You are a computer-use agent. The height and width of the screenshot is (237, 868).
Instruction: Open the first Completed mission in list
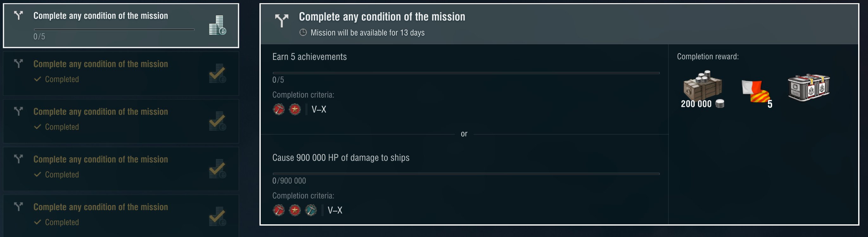(x=121, y=73)
